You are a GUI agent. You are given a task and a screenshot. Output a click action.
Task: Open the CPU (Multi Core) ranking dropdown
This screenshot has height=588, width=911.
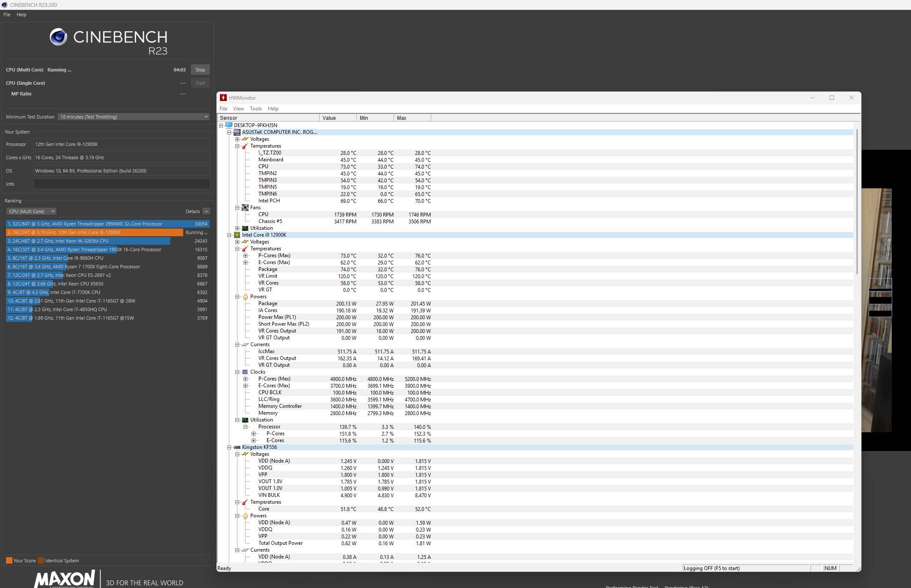pos(31,211)
